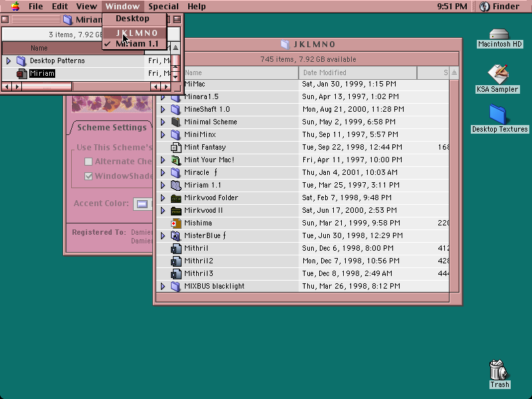The width and height of the screenshot is (532, 399).
Task: Sort JKLMNO list by Name column
Action: coord(227,72)
